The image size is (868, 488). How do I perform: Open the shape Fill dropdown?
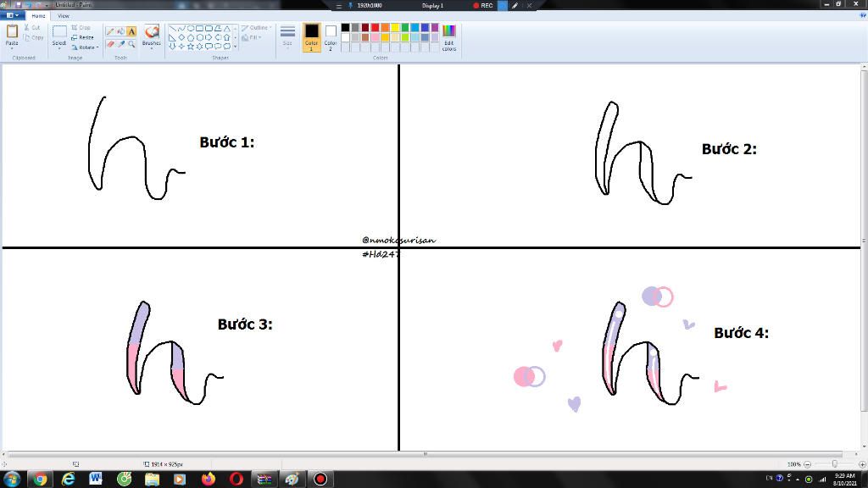coord(251,37)
